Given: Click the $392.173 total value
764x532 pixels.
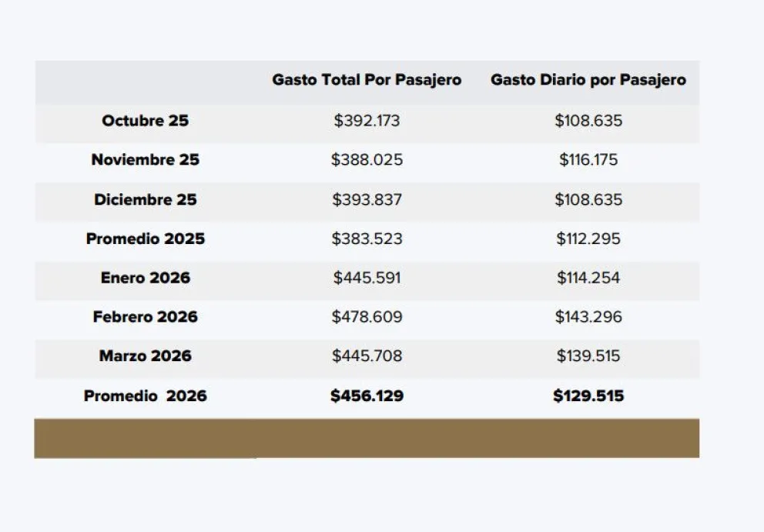Looking at the screenshot, I should tap(367, 121).
